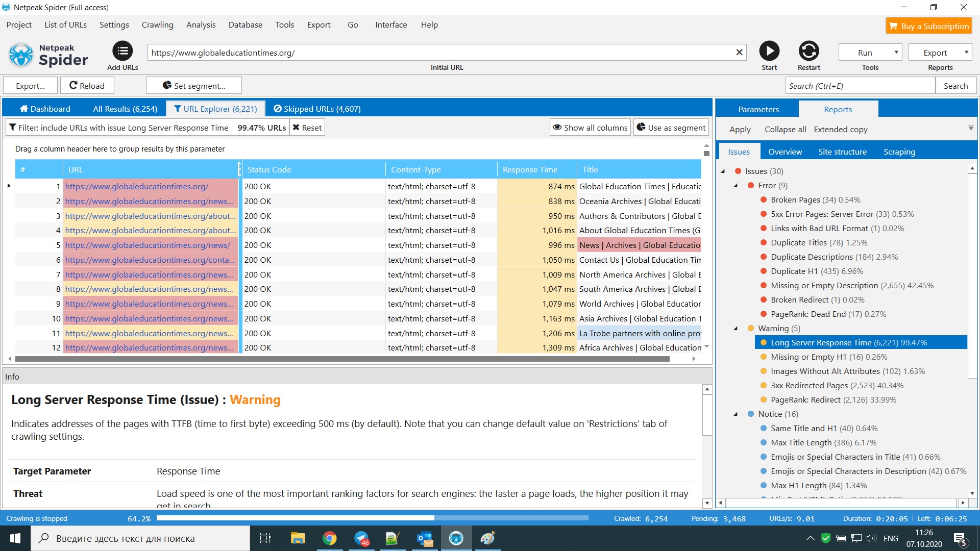
Task: Click Collapse all in reports panel
Action: click(x=785, y=129)
